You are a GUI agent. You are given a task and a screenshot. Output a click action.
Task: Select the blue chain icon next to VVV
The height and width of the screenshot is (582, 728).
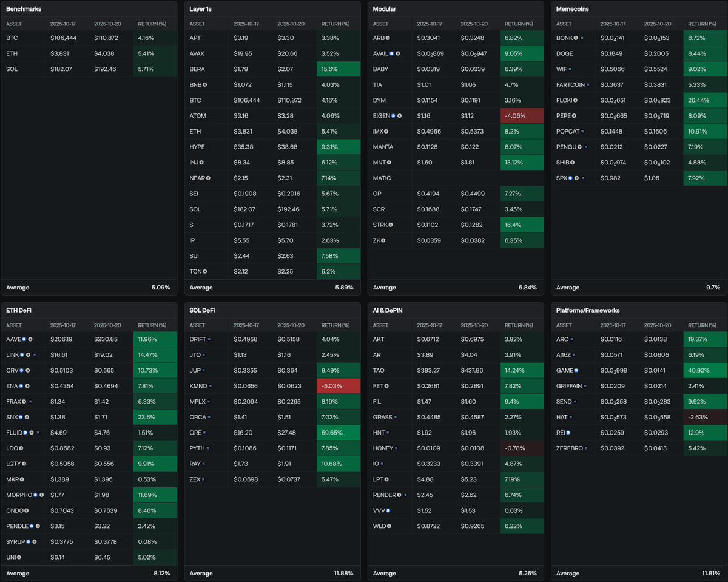[x=388, y=510]
